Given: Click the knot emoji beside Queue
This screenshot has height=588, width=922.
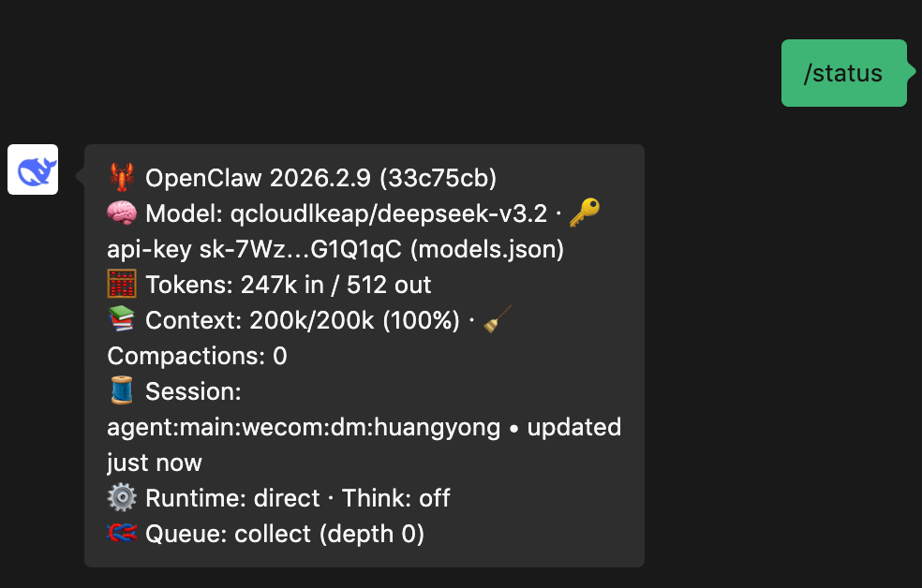Looking at the screenshot, I should coord(122,534).
